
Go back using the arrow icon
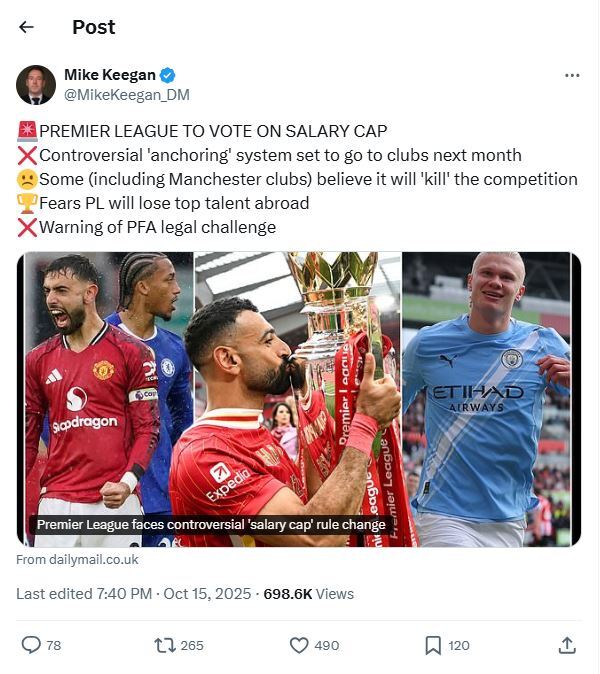(x=26, y=27)
